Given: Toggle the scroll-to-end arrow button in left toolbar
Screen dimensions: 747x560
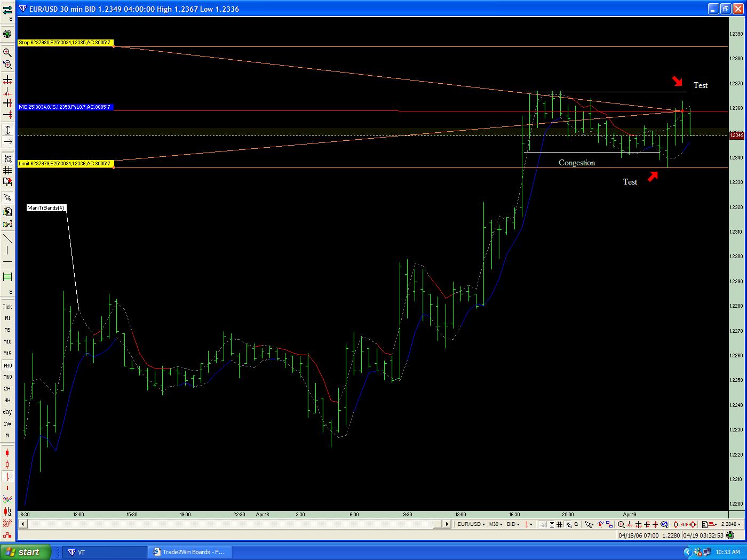Looking at the screenshot, I should click(x=7, y=141).
